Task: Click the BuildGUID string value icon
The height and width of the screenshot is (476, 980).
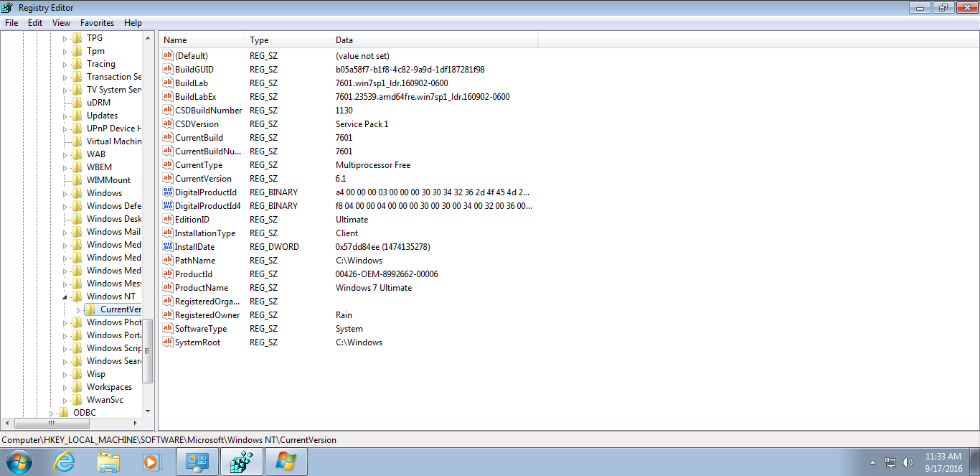Action: 169,70
